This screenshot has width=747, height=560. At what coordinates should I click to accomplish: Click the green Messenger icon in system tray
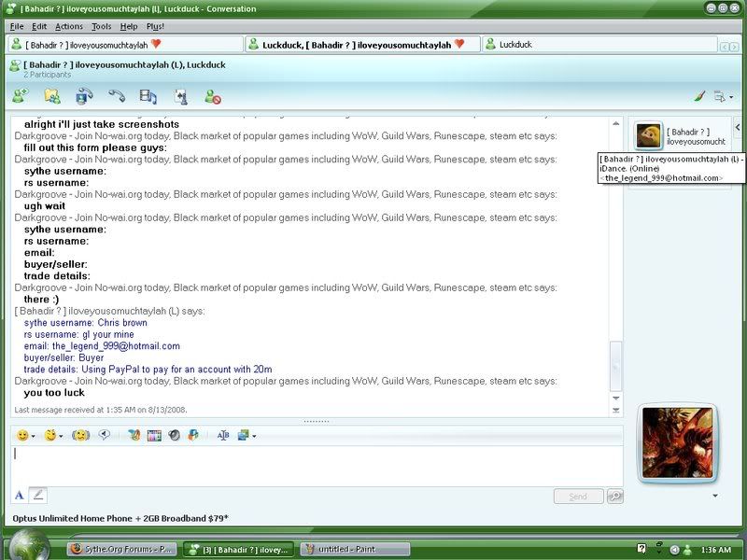(x=688, y=550)
